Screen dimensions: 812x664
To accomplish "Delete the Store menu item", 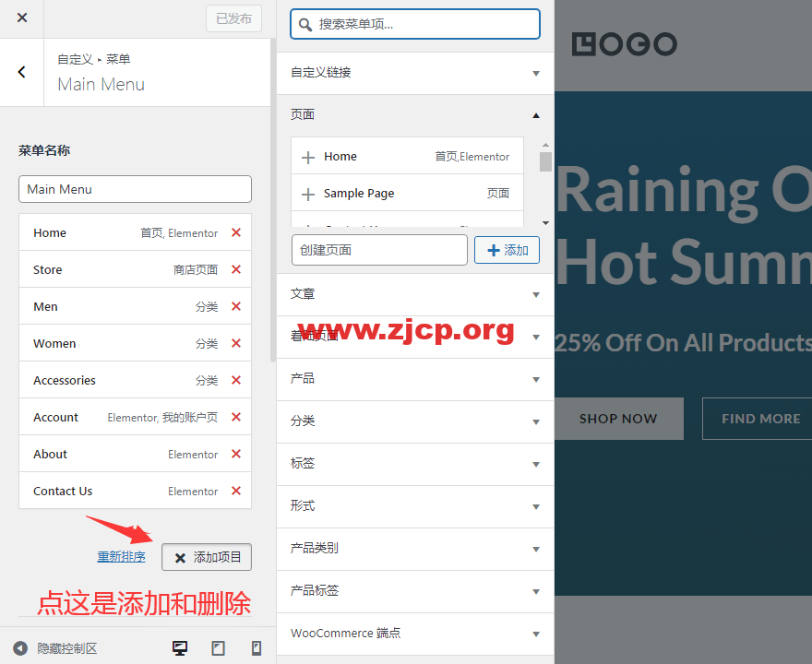I will 236,269.
